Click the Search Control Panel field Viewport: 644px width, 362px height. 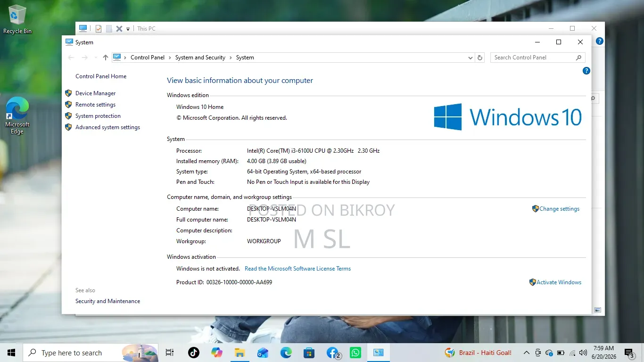[x=537, y=58]
